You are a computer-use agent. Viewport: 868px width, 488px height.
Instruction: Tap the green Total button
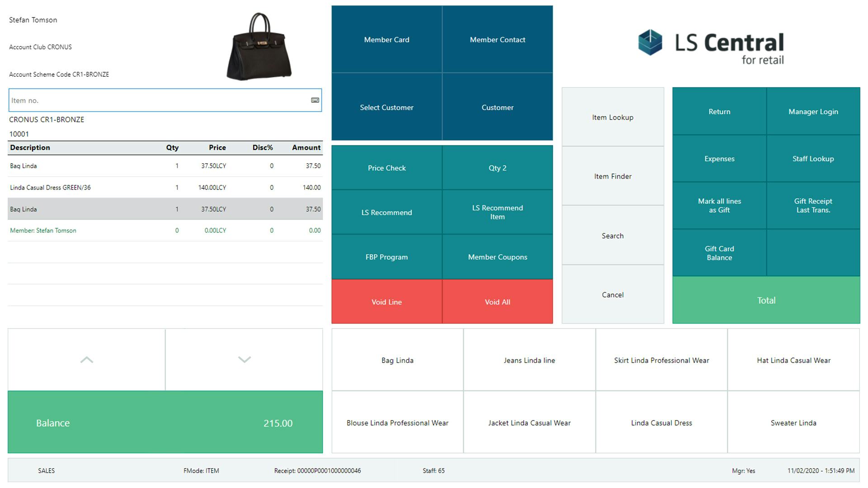(766, 300)
